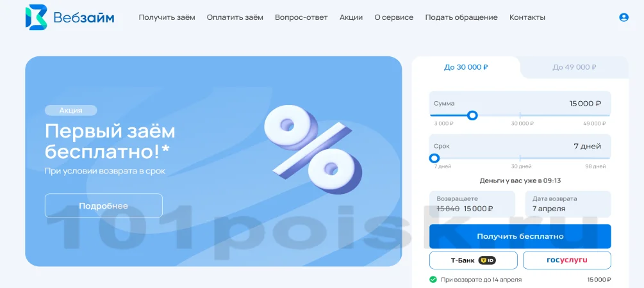Go to Контакты page
Screen dimensions: 644x288
point(527,17)
